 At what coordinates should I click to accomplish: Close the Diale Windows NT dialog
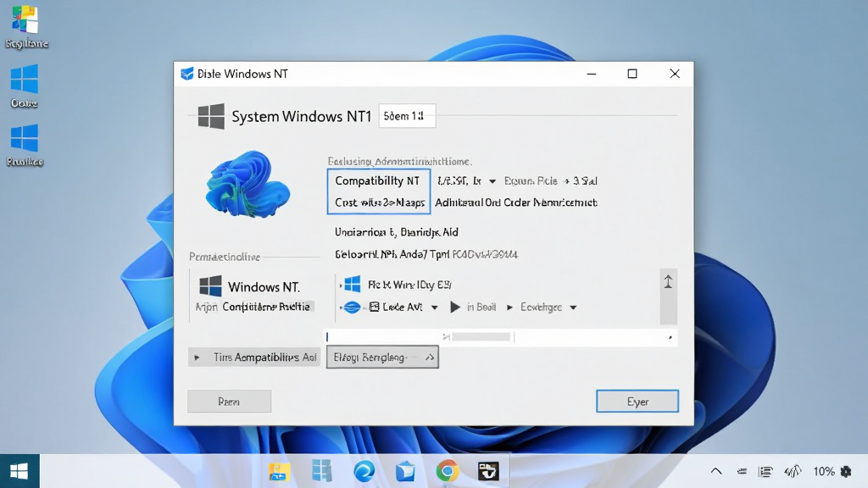[x=674, y=74]
